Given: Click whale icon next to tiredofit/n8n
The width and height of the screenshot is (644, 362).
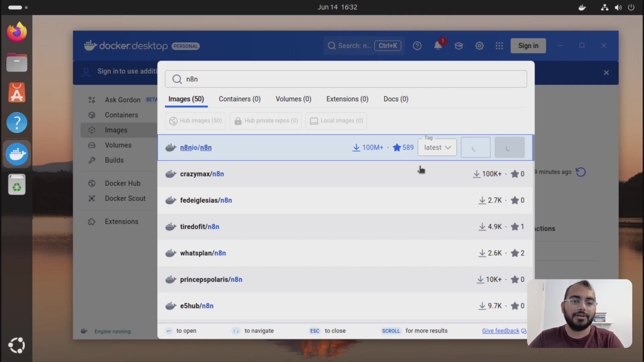Looking at the screenshot, I should click(171, 227).
